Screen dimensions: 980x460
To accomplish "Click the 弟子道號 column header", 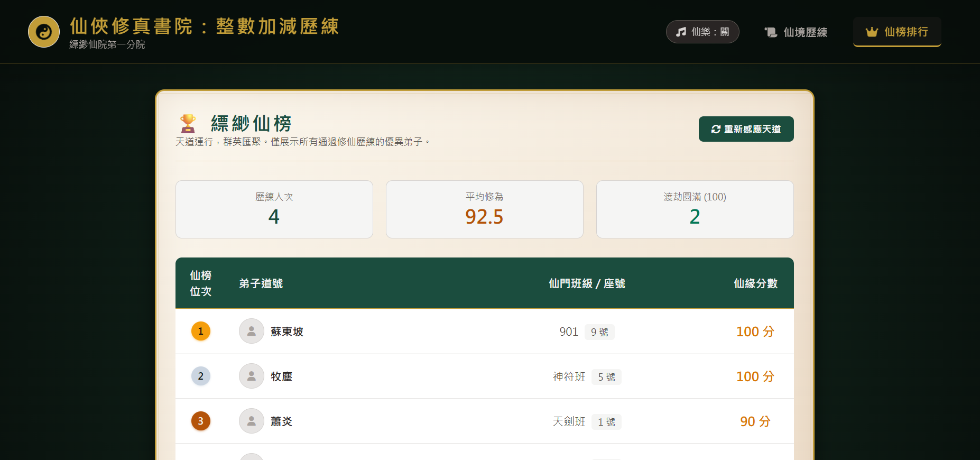I will pyautogui.click(x=261, y=283).
